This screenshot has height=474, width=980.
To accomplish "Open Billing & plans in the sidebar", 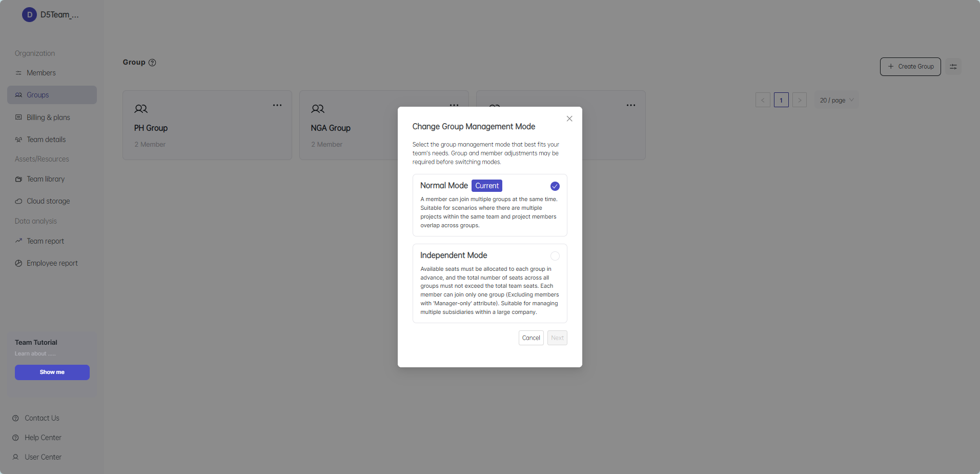I will (x=48, y=117).
